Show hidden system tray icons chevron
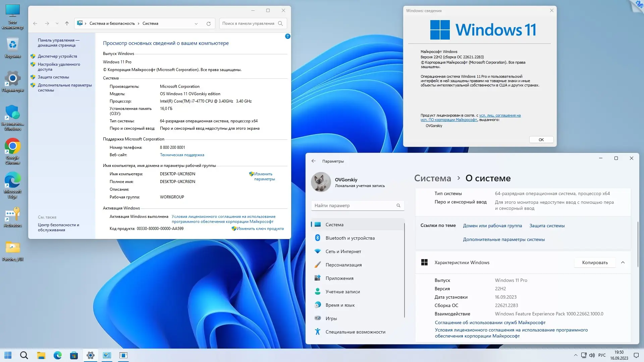644x362 pixels. (x=576, y=355)
